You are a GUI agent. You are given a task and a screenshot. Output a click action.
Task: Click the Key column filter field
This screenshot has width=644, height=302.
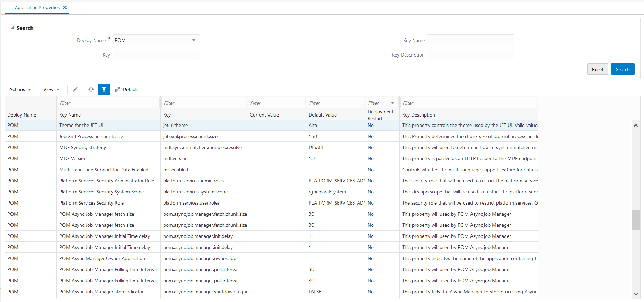pyautogui.click(x=204, y=103)
